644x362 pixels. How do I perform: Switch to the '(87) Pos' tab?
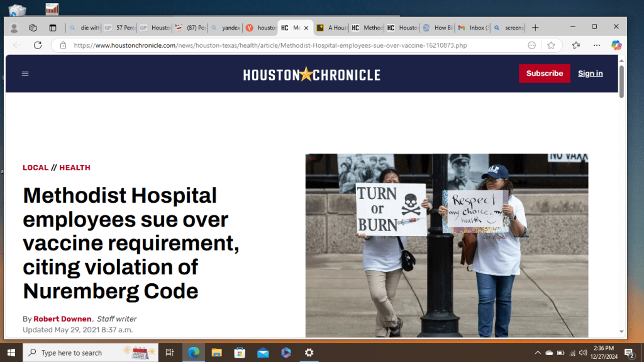(190, 28)
